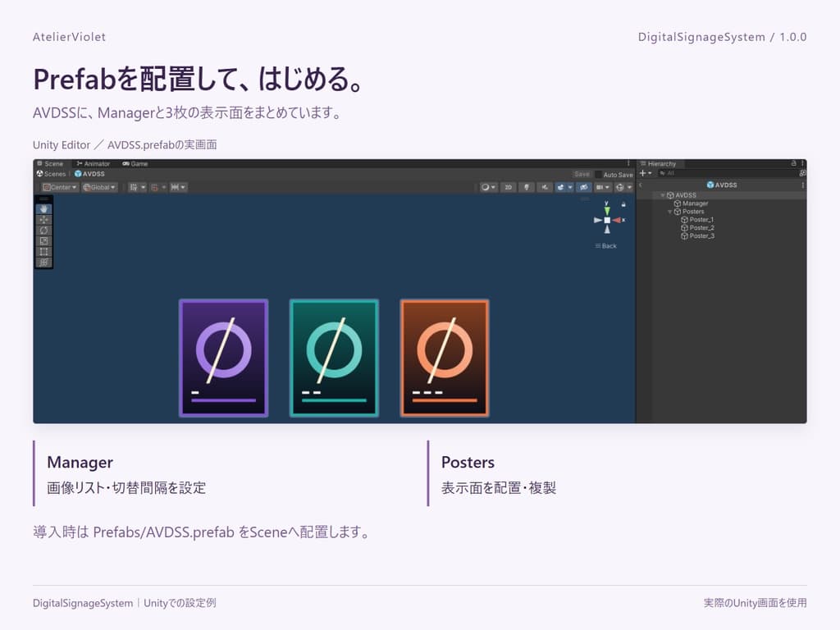The width and height of the screenshot is (840, 630).
Task: Select the purple poster in Scene view
Action: pyautogui.click(x=223, y=358)
